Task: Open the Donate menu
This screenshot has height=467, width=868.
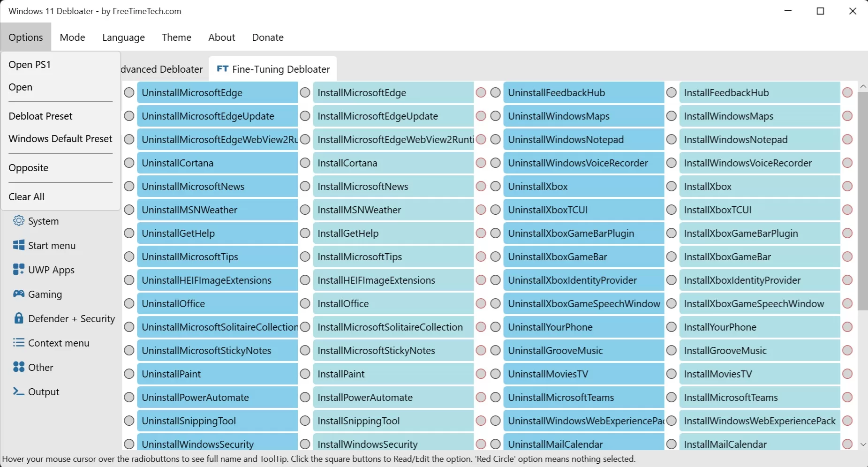Action: (x=268, y=37)
